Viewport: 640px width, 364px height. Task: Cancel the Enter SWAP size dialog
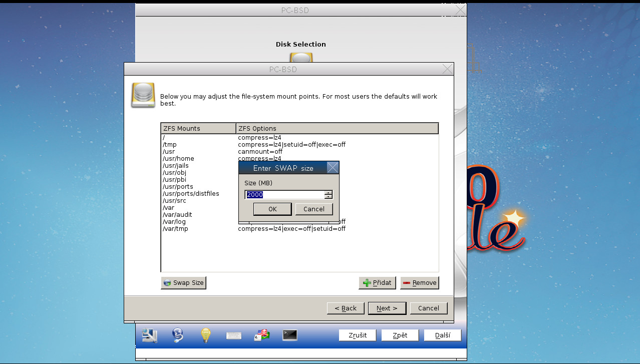pos(314,209)
